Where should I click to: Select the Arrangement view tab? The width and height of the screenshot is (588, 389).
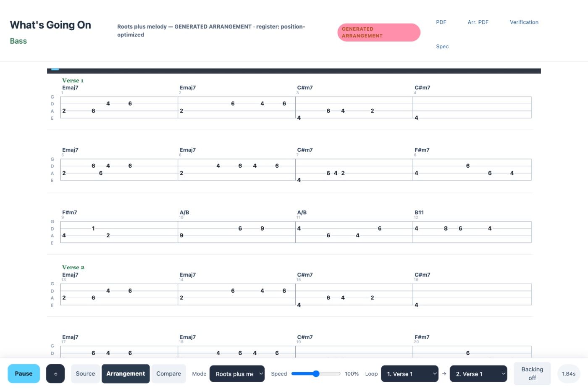126,373
